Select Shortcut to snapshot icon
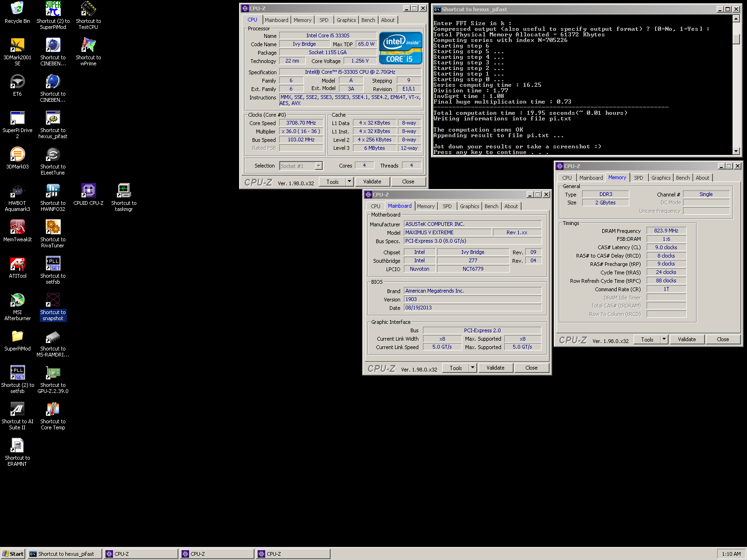The image size is (747, 560). tap(53, 306)
